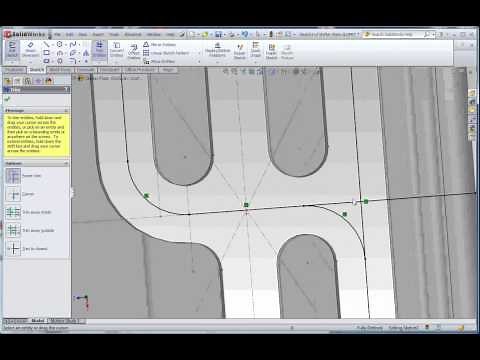Screen dimensions: 480x360
Task: Click the green sketch point at center
Action: tap(246, 205)
